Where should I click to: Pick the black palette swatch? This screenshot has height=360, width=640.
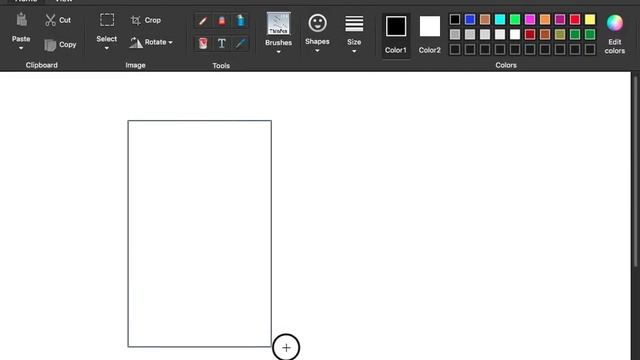pyautogui.click(x=455, y=19)
